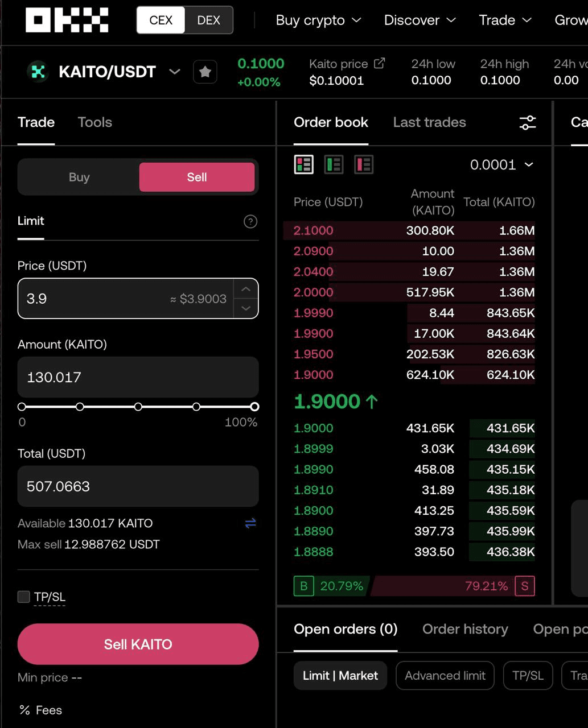
Task: Switch to the Order book tab
Action: click(331, 122)
